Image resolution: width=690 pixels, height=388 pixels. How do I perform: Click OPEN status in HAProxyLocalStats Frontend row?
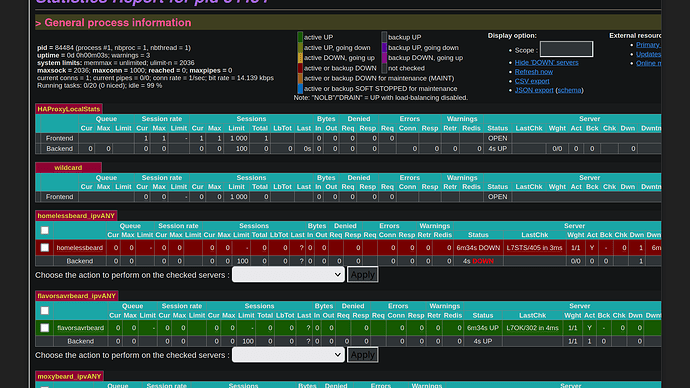click(x=497, y=138)
